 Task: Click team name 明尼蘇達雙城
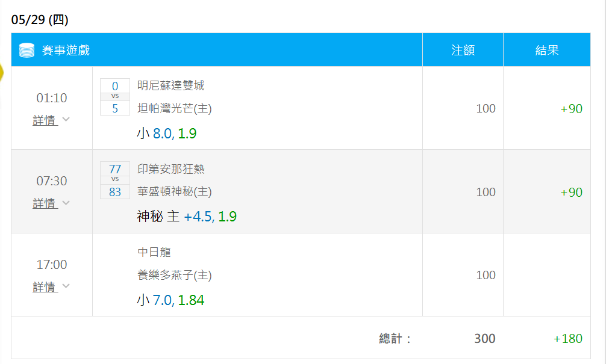(x=171, y=85)
